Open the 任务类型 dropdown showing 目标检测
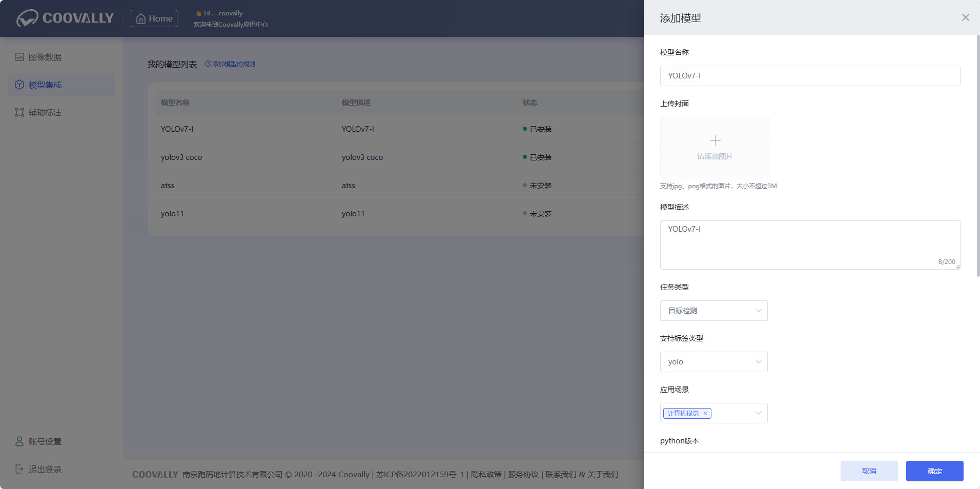Image resolution: width=980 pixels, height=489 pixels. (x=713, y=311)
